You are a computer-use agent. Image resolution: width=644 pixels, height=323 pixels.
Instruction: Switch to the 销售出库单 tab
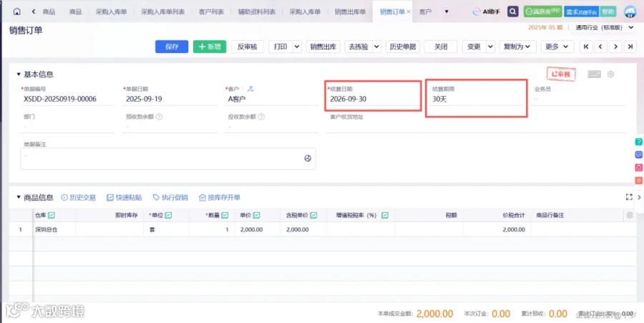350,12
